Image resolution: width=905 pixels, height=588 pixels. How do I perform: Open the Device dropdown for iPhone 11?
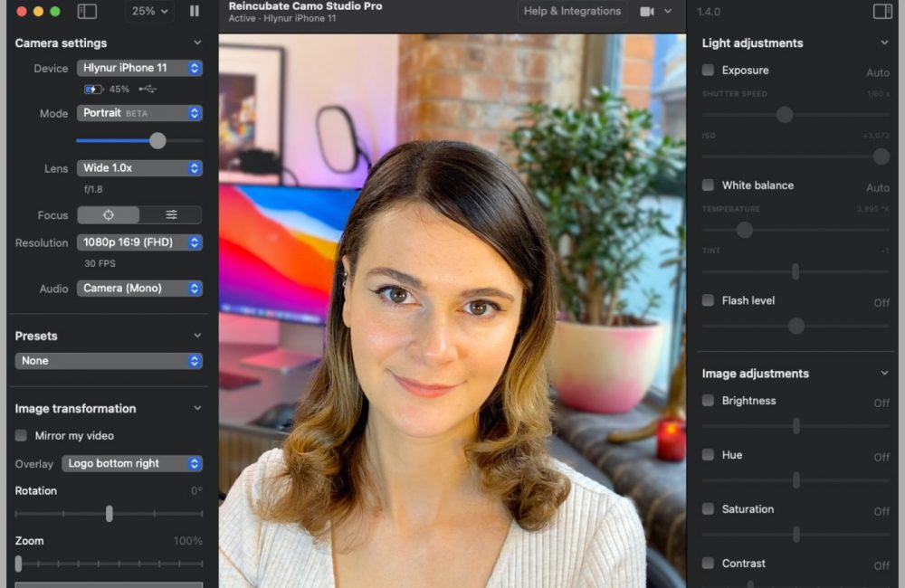[x=139, y=68]
